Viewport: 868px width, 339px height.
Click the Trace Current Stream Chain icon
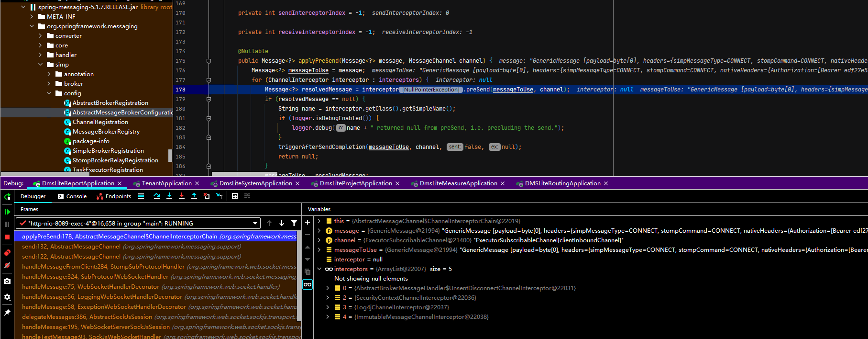coord(247,196)
